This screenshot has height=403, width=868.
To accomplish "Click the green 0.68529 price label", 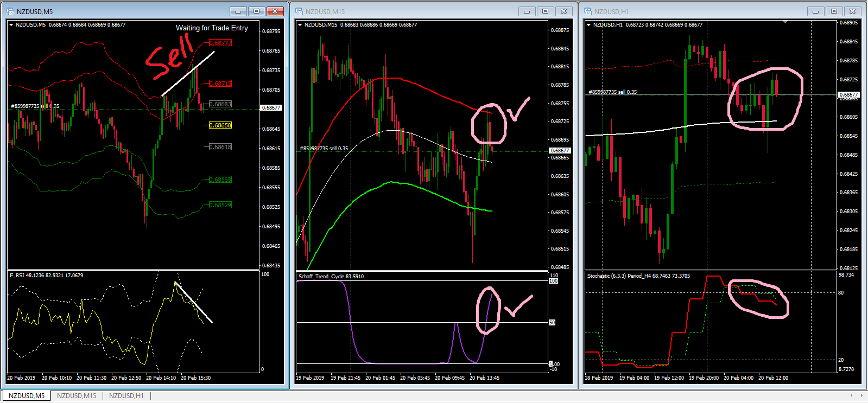I will coord(220,205).
